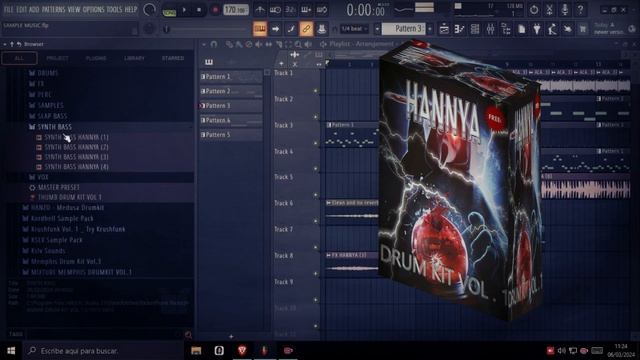Open the FILE menu
This screenshot has height=360, width=640.
coord(8,9)
